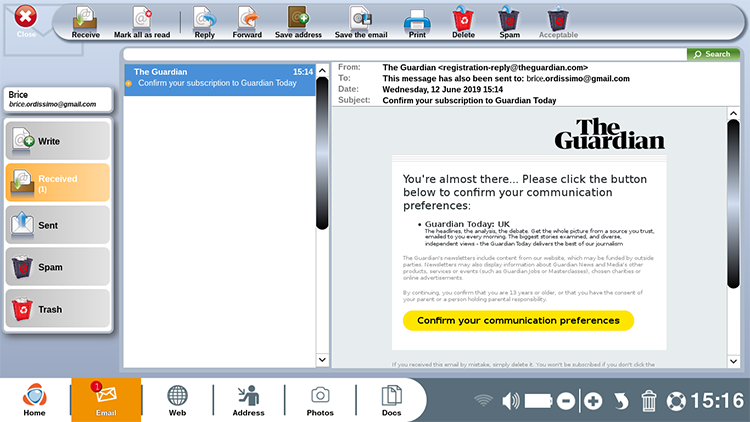Mark all emails as read
Screen dimensions: 750x422
click(x=142, y=22)
